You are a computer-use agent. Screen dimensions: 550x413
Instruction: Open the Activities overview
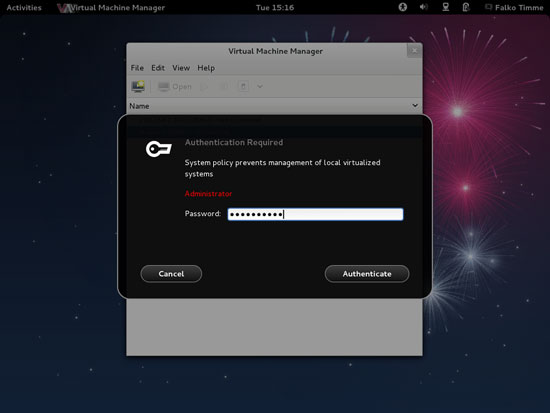click(24, 7)
